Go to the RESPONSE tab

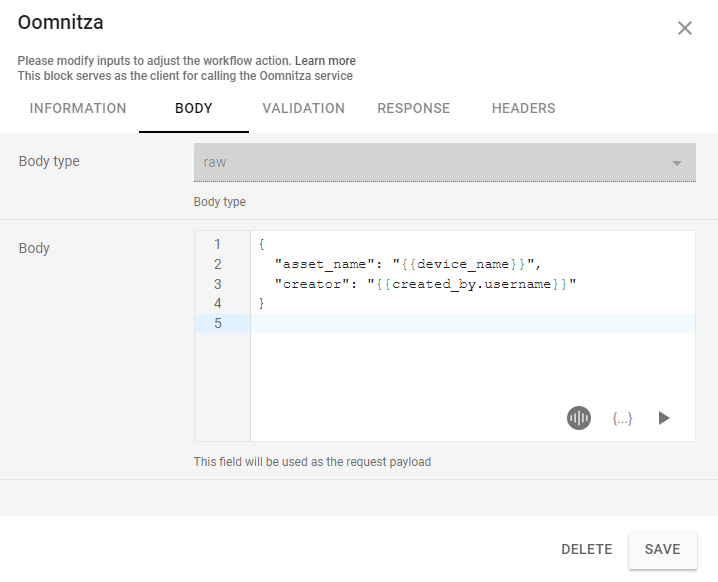tap(413, 108)
